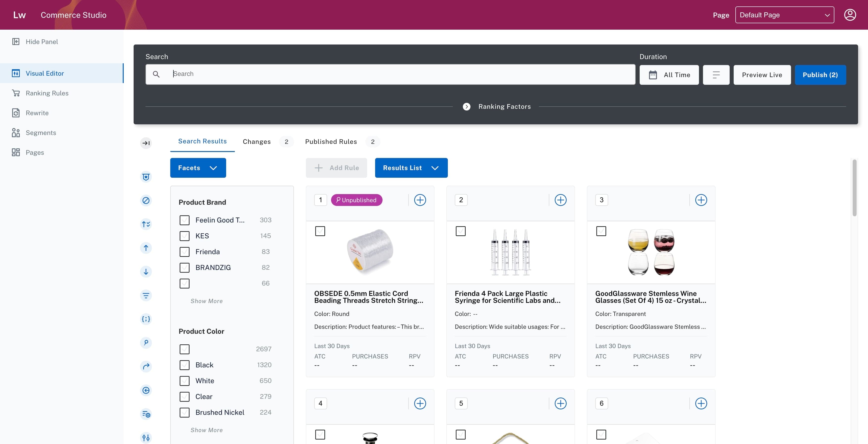
Task: Select the filter lines tool icon
Action: tap(146, 296)
